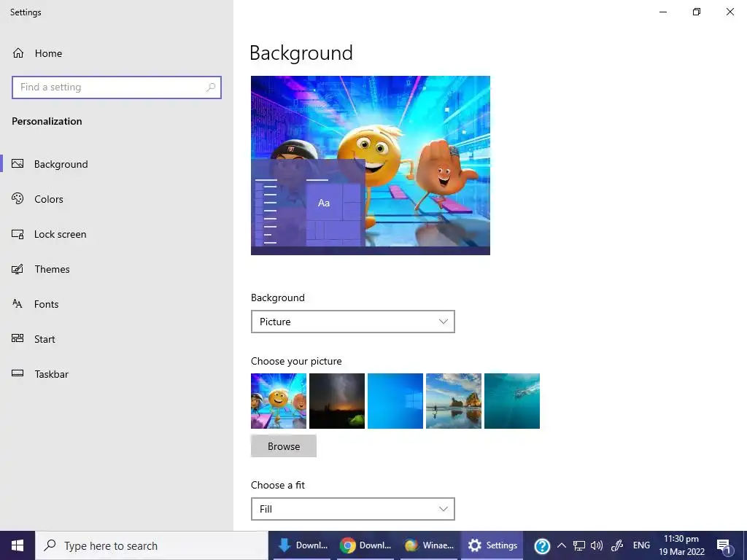Image resolution: width=747 pixels, height=560 pixels.
Task: Click the Start tiles icon in sidebar
Action: pos(18,338)
